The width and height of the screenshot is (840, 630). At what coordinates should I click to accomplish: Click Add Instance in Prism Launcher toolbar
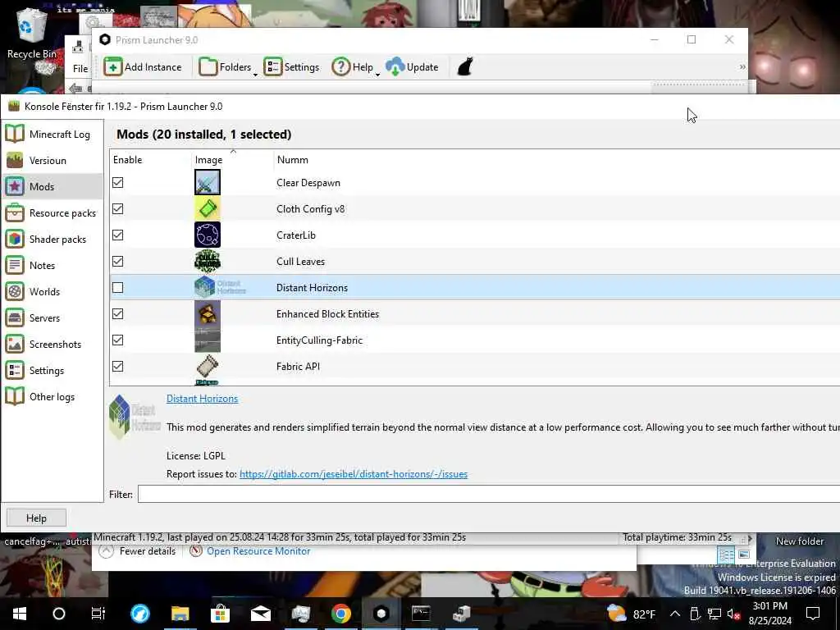point(143,67)
